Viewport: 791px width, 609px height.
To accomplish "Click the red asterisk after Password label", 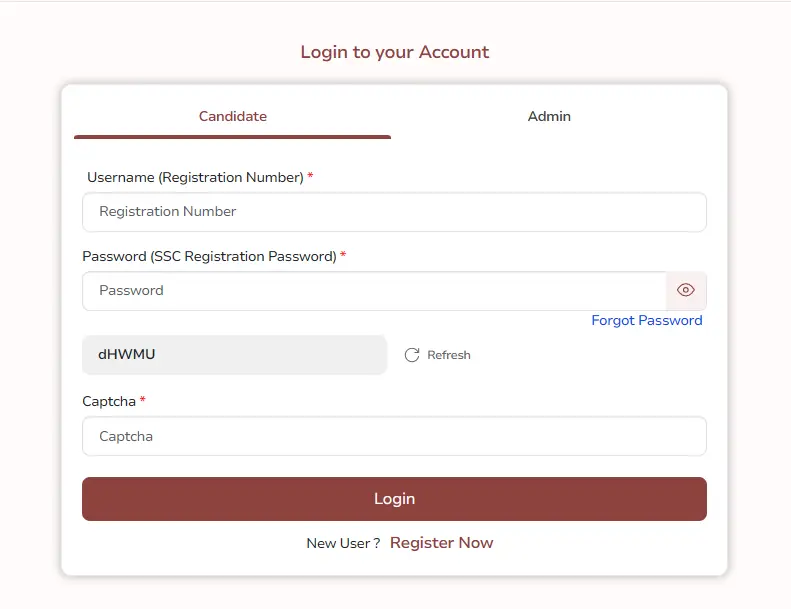I will point(343,255).
